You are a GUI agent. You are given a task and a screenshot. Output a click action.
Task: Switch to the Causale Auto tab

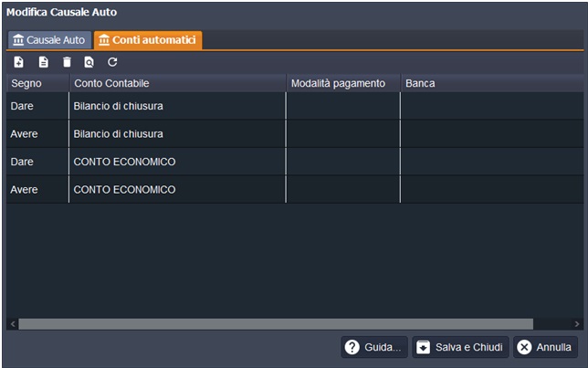(49, 40)
